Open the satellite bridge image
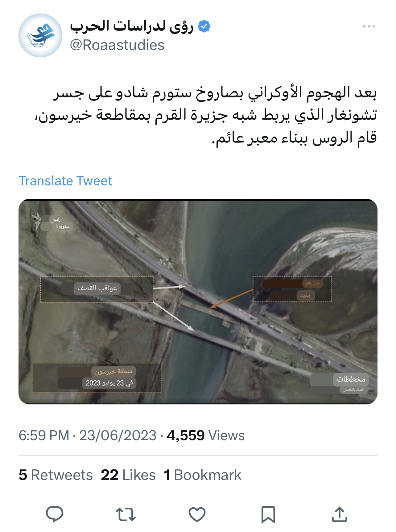The height and width of the screenshot is (532, 396). point(198,301)
